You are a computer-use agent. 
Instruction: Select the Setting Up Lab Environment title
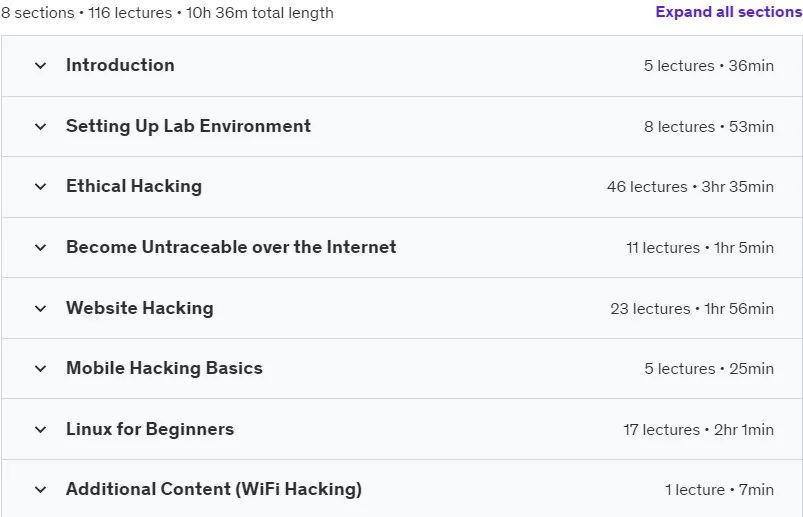(x=188, y=126)
